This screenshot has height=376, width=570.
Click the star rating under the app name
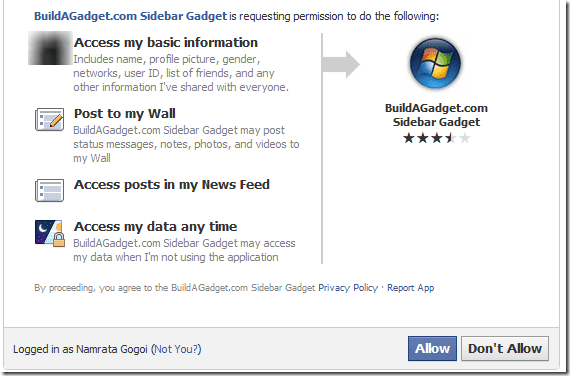437,138
